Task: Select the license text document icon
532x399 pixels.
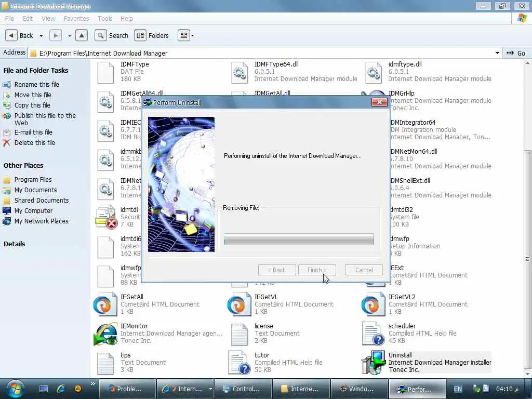Action: 240,334
